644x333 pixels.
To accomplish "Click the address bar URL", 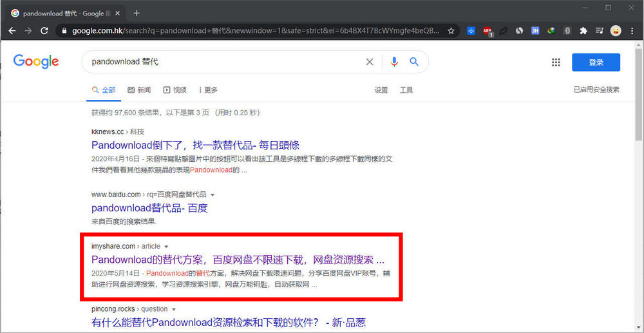I will (256, 31).
